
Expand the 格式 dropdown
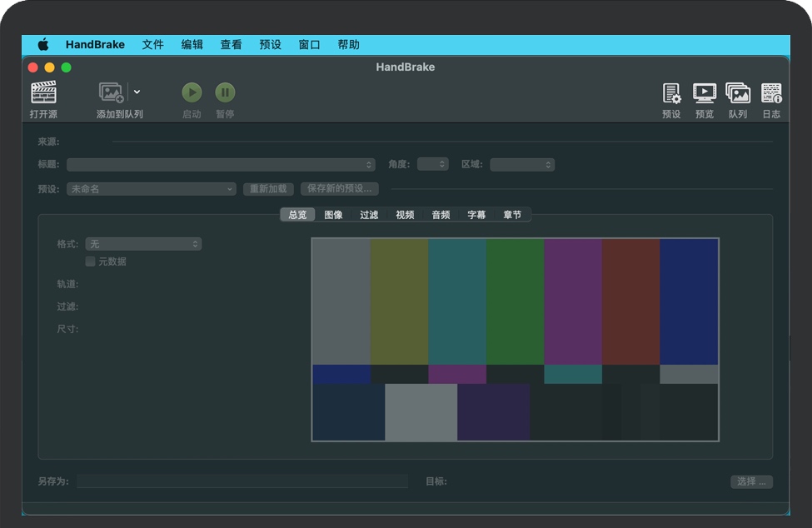(143, 244)
